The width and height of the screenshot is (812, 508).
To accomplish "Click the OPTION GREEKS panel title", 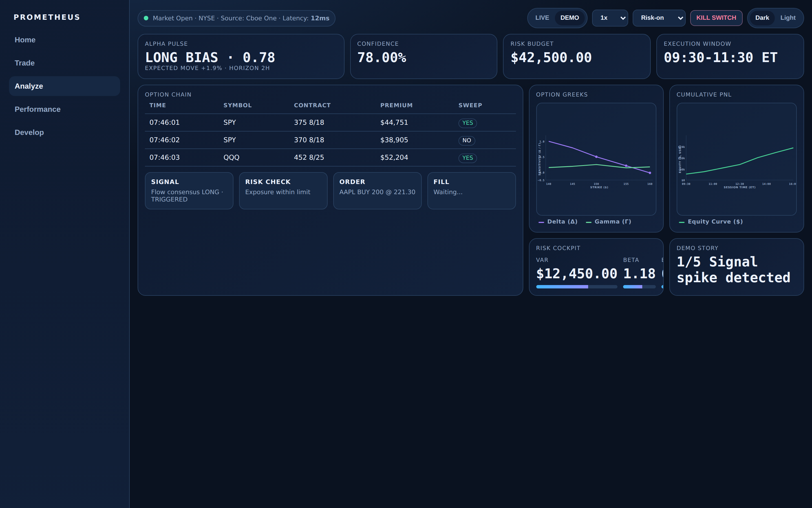I will coord(562,95).
